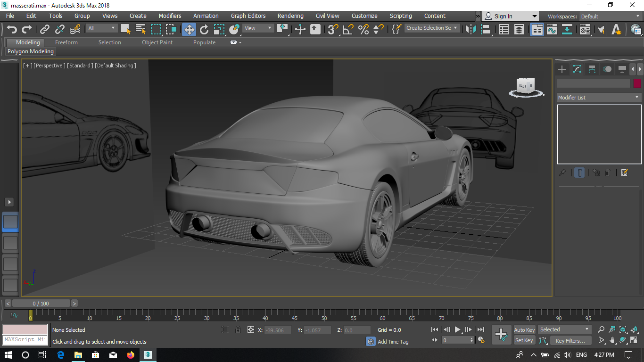The height and width of the screenshot is (362, 644).
Task: Click the Select and Manipulate icon
Action: [300, 30]
